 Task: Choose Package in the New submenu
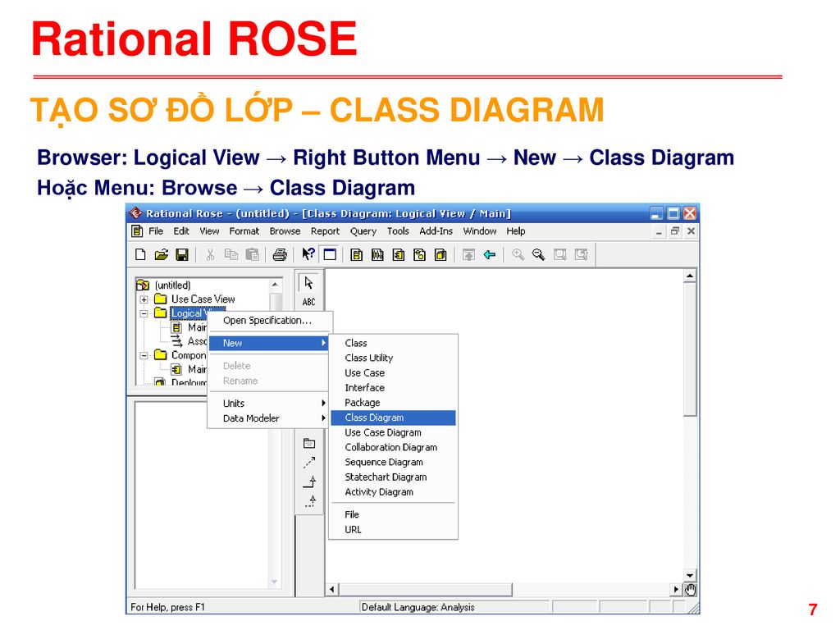(x=393, y=403)
